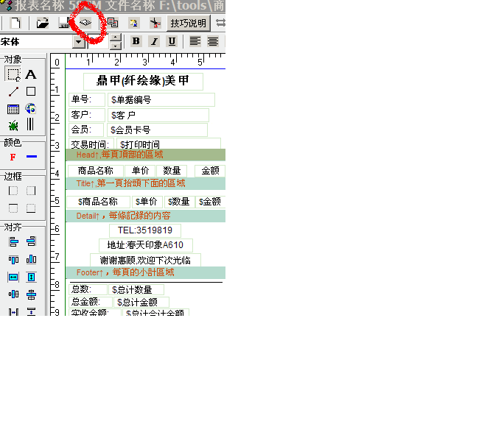Decrease font size with down arrow
This screenshot has height=438, width=504.
pos(115,46)
